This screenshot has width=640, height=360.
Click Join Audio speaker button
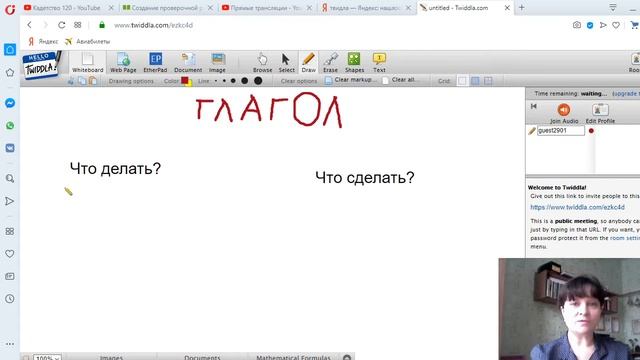click(x=564, y=113)
